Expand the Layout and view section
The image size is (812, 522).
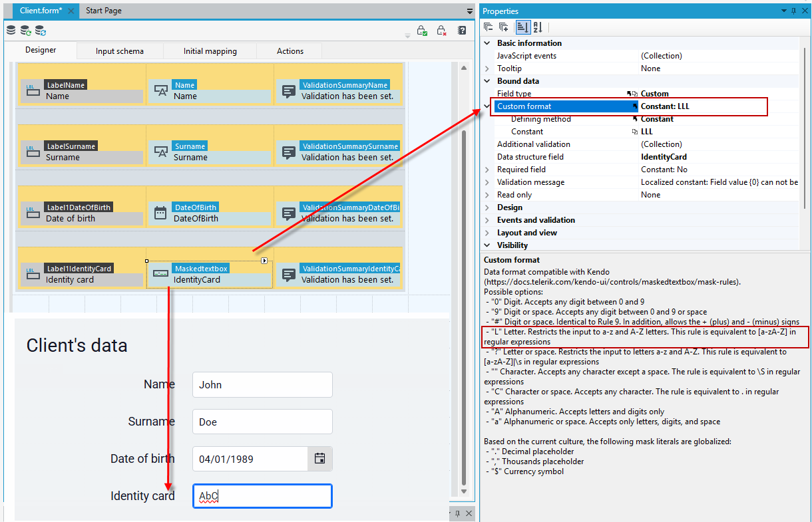[x=488, y=233]
